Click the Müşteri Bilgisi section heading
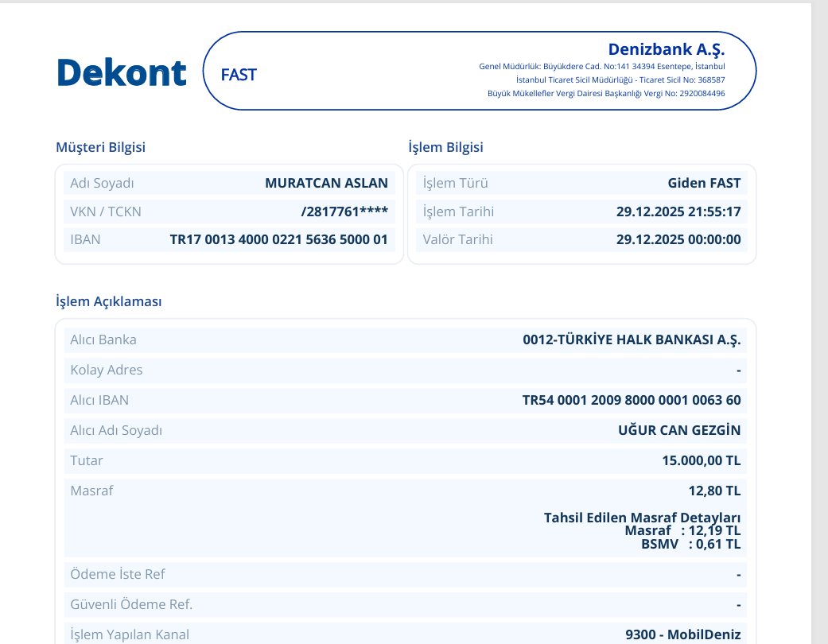 tap(100, 147)
